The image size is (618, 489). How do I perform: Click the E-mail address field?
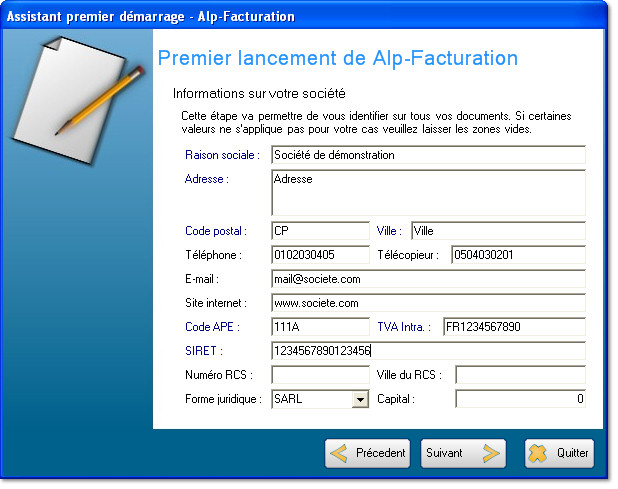(x=427, y=279)
